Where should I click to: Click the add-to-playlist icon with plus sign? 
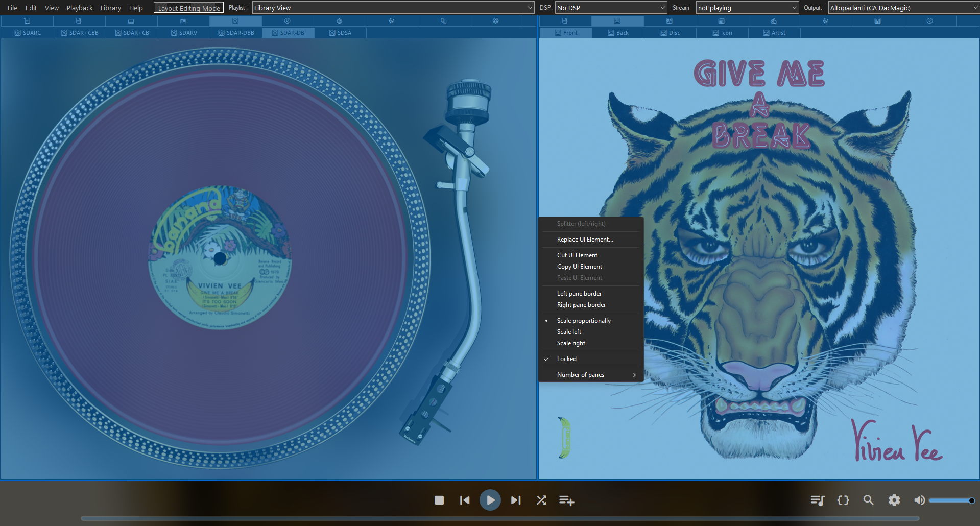(x=567, y=500)
